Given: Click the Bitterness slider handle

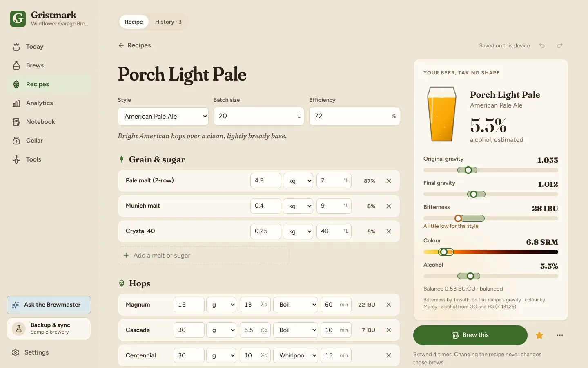Looking at the screenshot, I should (x=458, y=218).
